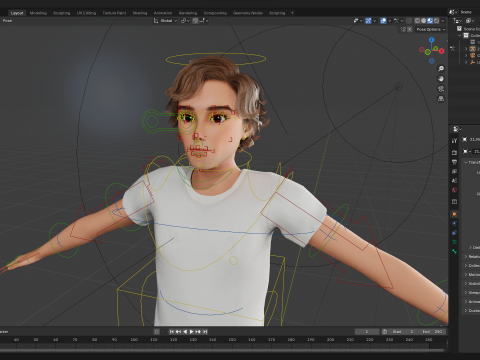Click the red X axis on the navigation gizmo
Screen dimensions: 480x360
pos(442,51)
